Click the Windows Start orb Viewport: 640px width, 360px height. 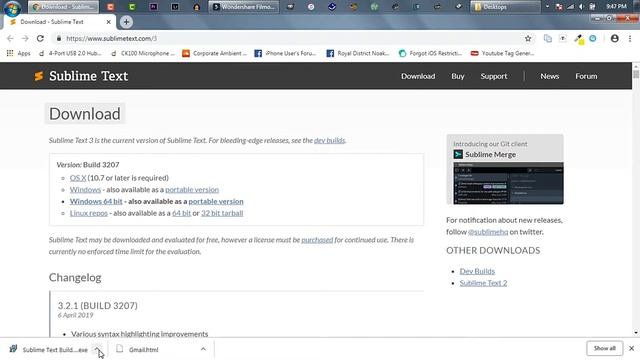12,7
